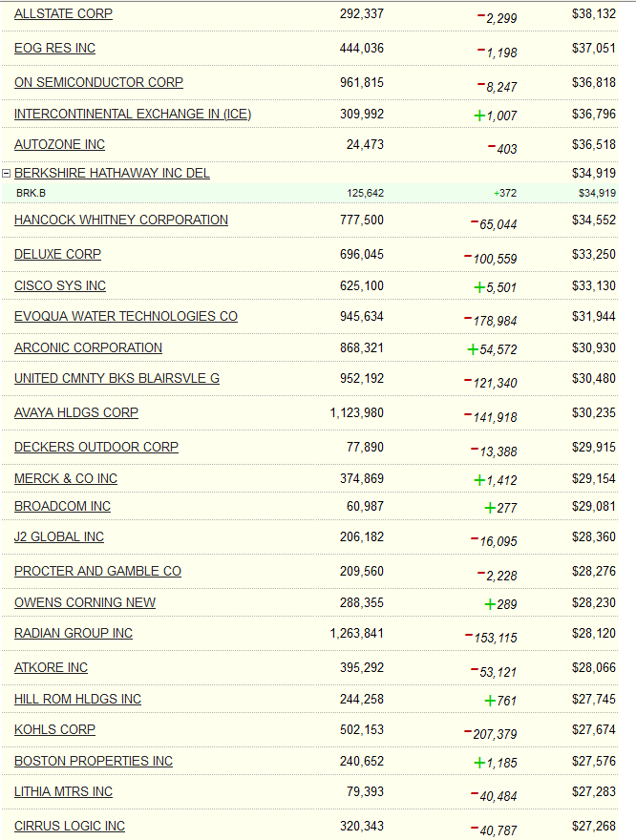Select Radian Group shares 1,263,841
Screen dimensions: 636x840
coord(357,634)
